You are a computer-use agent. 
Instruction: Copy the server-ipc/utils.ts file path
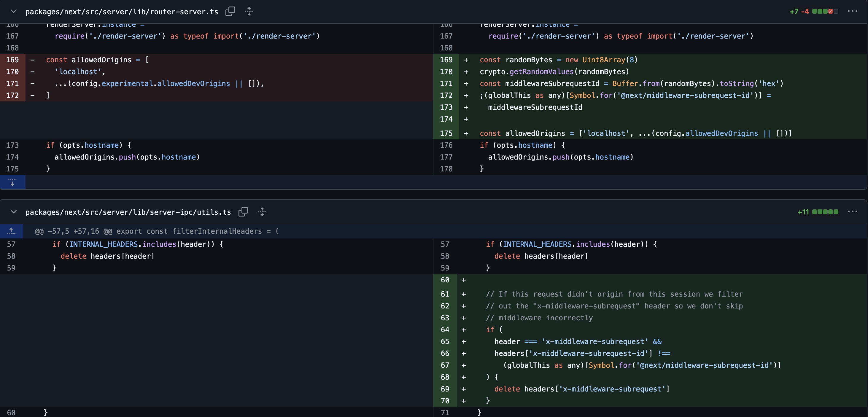point(243,212)
